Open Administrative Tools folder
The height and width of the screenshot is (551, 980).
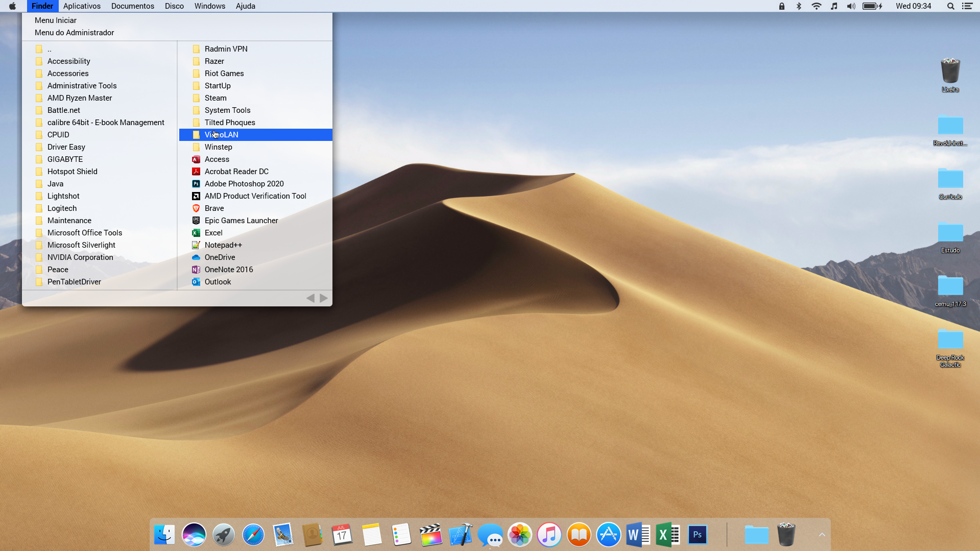click(x=100, y=86)
